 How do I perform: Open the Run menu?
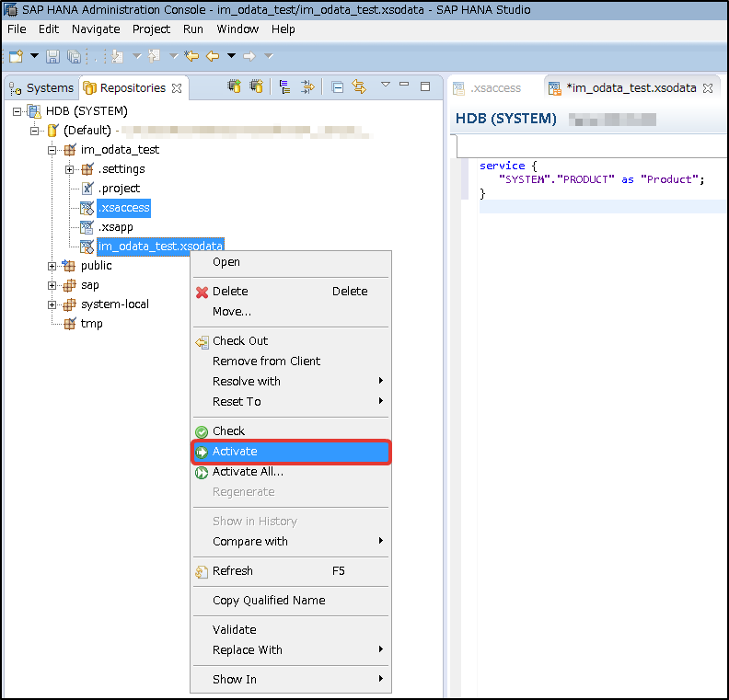[193, 29]
